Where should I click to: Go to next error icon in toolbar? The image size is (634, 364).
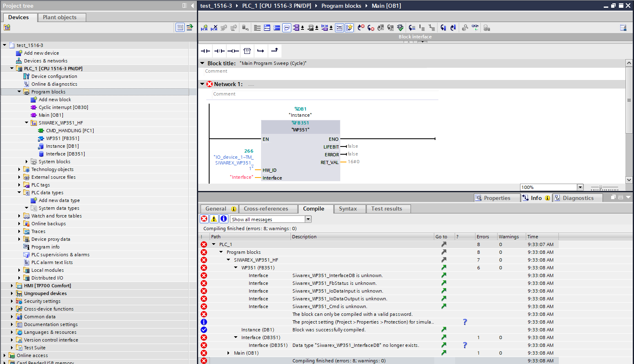(371, 28)
